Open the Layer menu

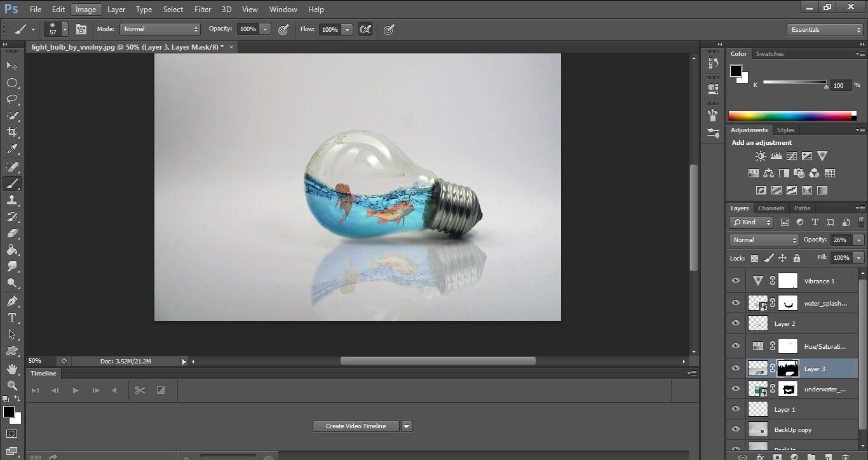pos(116,10)
